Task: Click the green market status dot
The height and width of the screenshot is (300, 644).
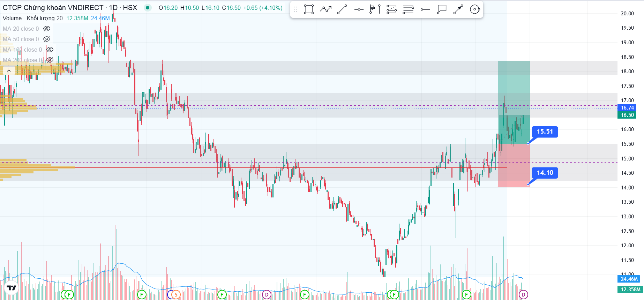Action: (x=148, y=8)
